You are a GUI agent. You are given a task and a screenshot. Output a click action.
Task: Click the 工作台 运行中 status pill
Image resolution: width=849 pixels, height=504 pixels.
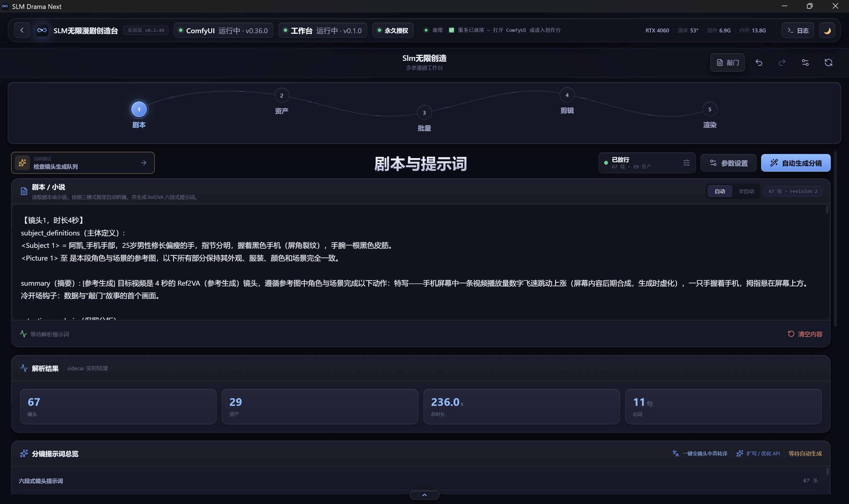tap(322, 31)
